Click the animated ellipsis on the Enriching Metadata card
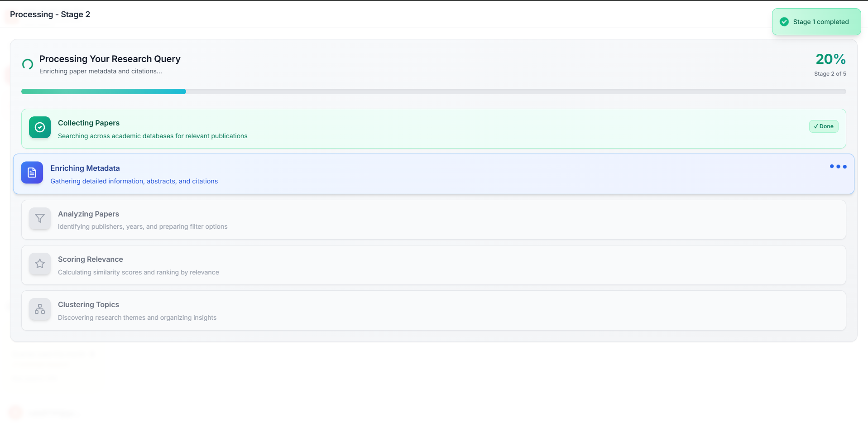 (x=838, y=167)
